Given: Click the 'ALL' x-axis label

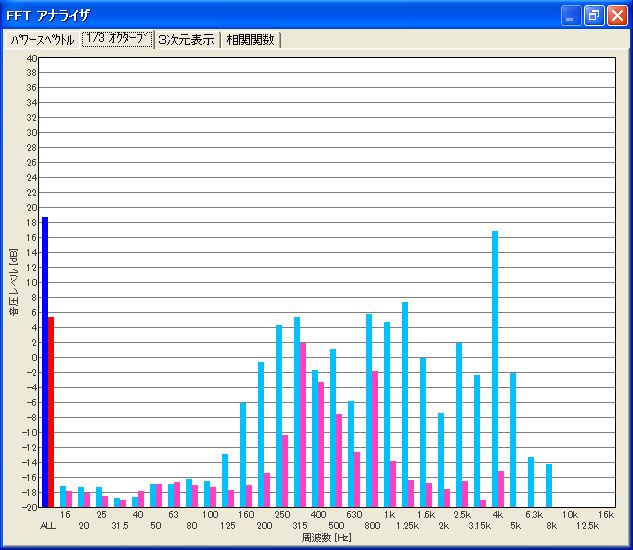Looking at the screenshot, I should click(48, 526).
